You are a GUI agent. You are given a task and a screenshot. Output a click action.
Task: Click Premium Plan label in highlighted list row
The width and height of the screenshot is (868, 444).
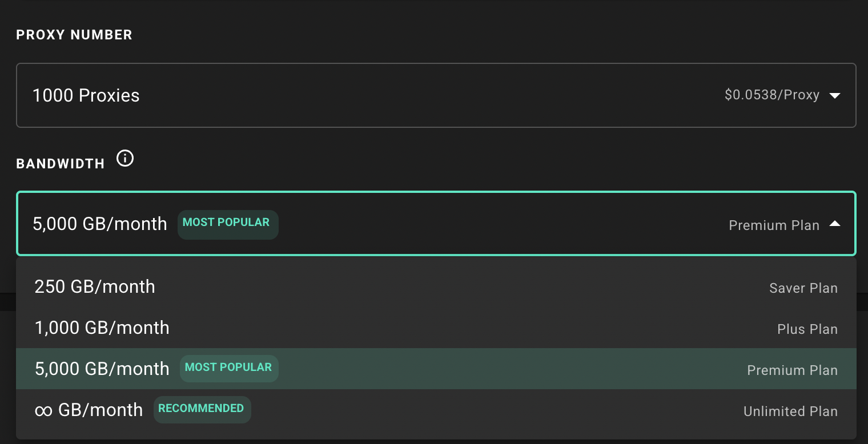tap(793, 370)
